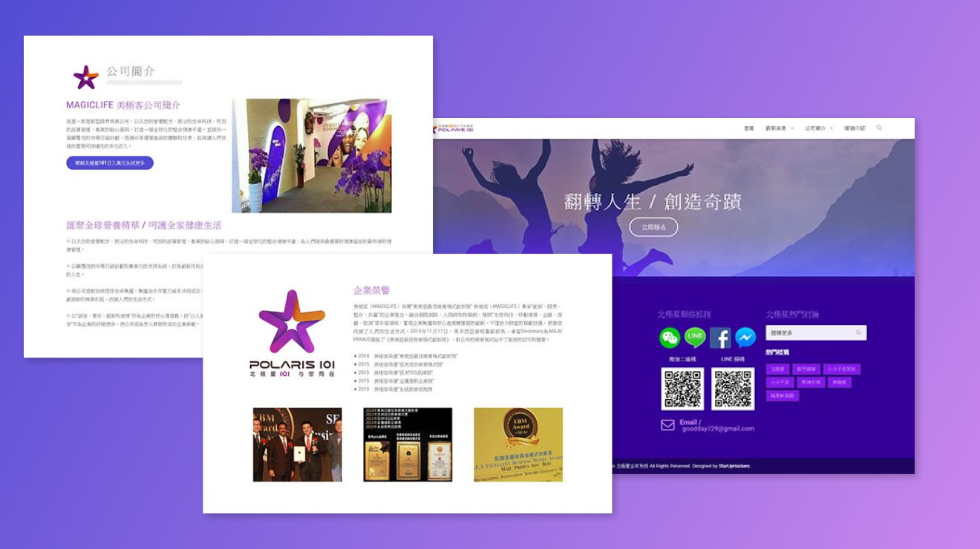
Task: Click the magnifier icon in top navigation bar
Action: point(880,128)
